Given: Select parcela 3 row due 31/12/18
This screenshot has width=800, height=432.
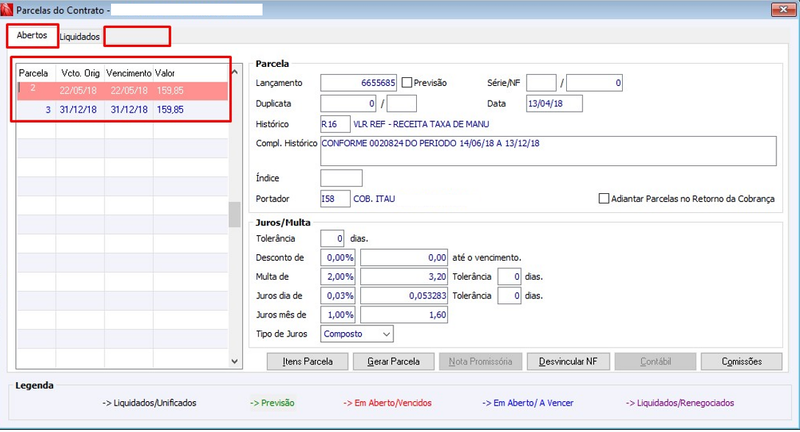Looking at the screenshot, I should click(122, 110).
